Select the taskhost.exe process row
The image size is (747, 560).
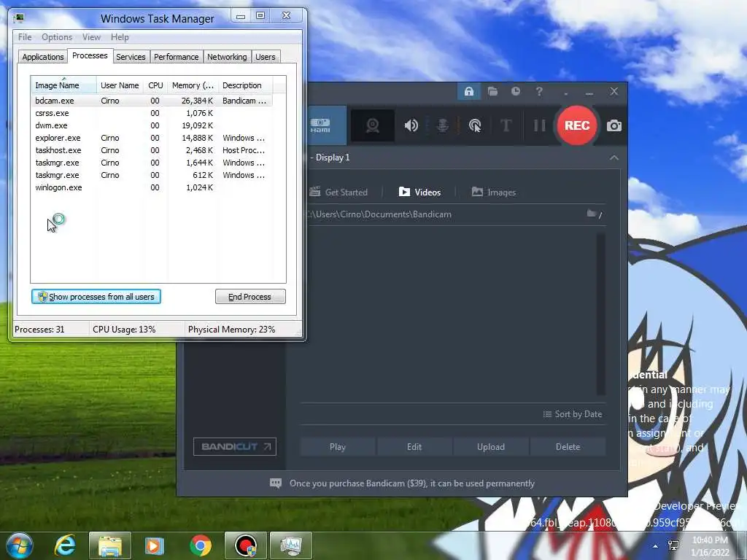click(x=152, y=150)
